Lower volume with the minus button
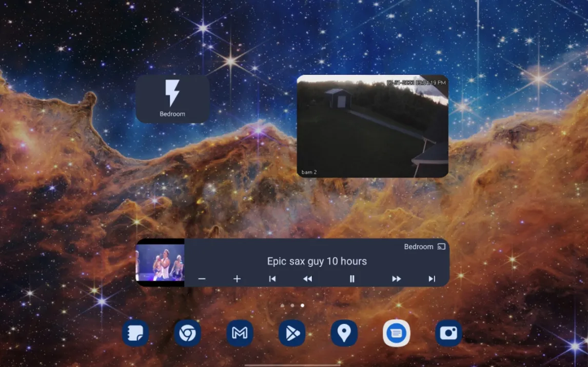The width and height of the screenshot is (588, 367). click(202, 279)
